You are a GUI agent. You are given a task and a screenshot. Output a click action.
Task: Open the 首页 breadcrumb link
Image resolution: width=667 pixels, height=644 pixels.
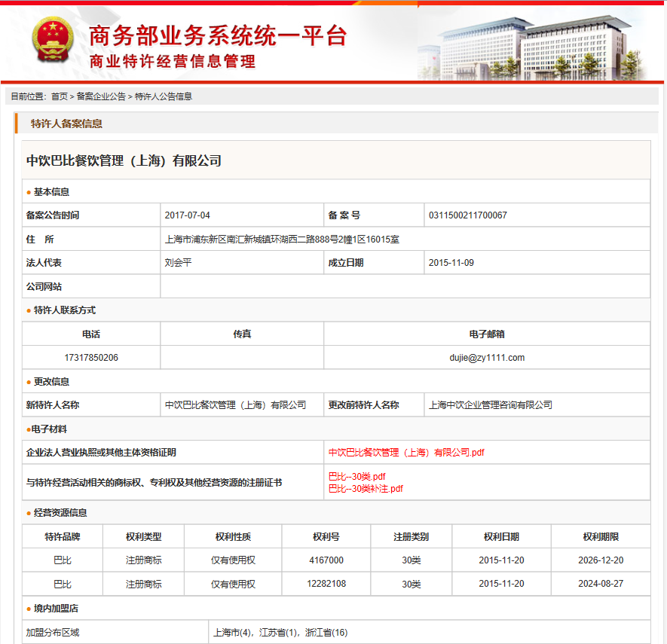coord(59,96)
